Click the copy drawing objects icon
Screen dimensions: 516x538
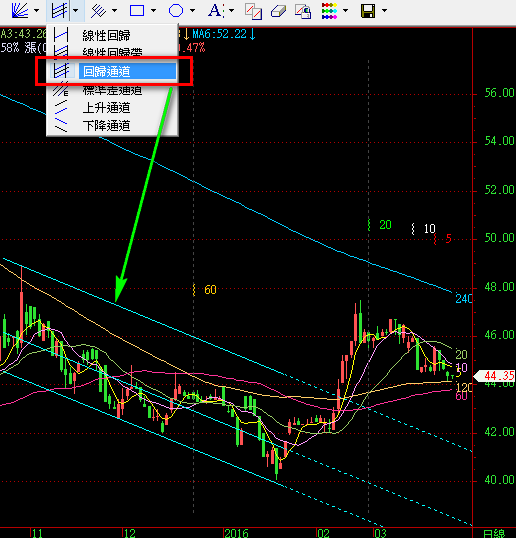[254, 11]
